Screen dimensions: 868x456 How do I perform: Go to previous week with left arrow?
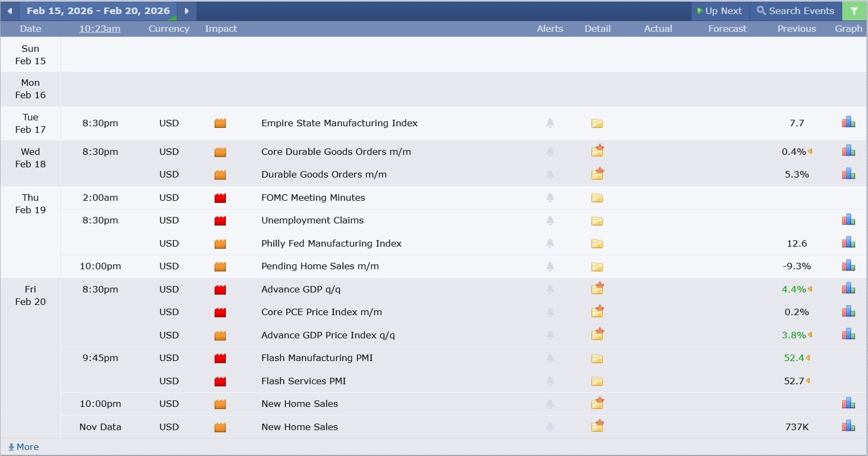pos(10,11)
